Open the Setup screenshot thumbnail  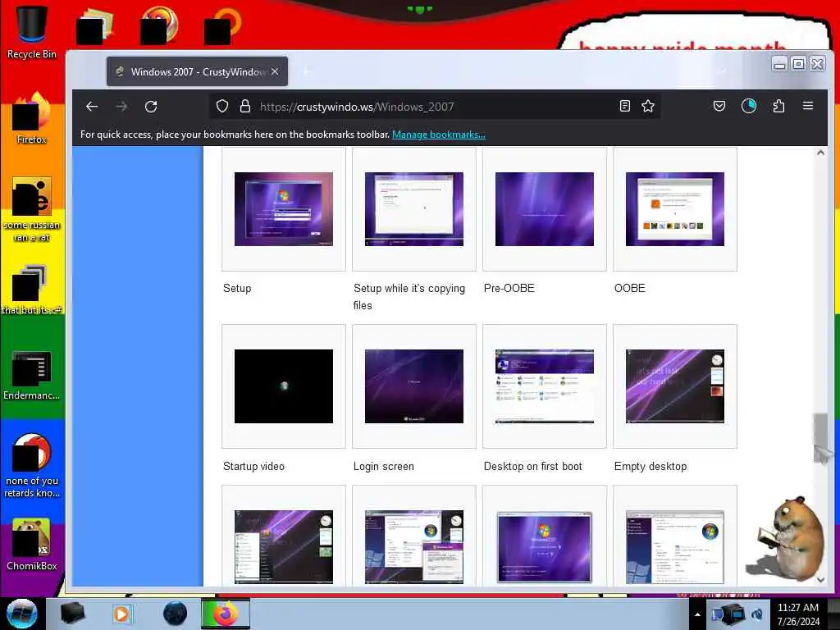pyautogui.click(x=283, y=209)
